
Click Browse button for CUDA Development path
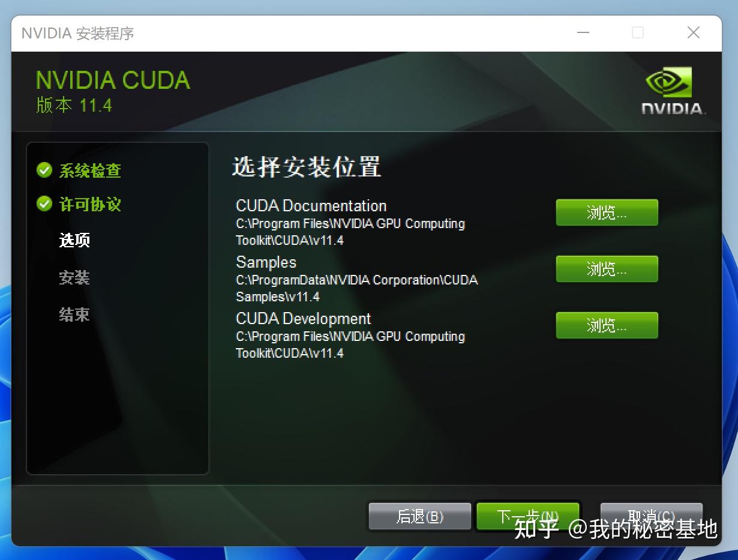[x=607, y=325]
